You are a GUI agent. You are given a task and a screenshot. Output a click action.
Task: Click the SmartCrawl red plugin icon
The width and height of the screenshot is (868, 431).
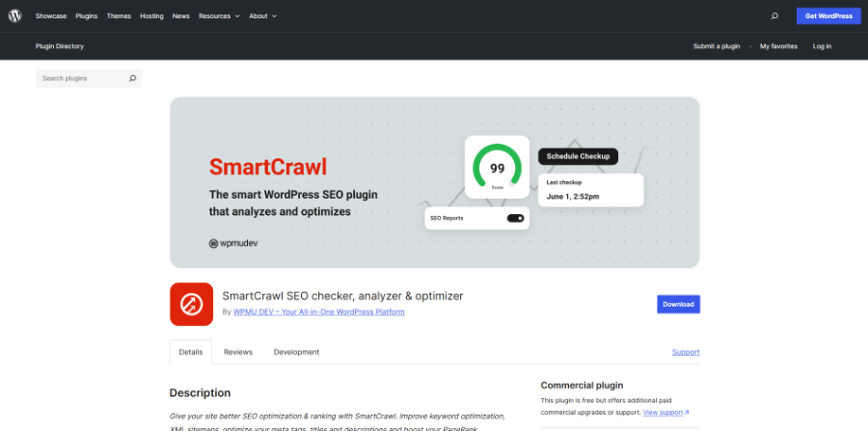coord(192,305)
